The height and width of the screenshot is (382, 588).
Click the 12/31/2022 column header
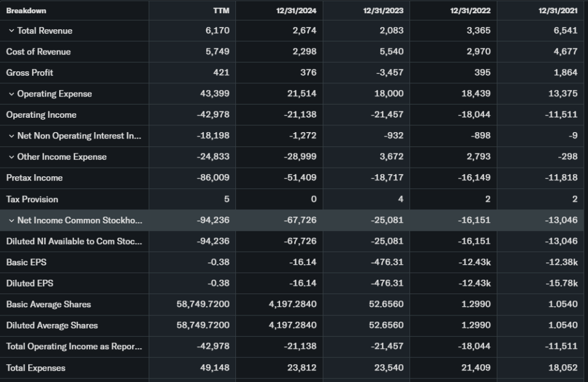coord(472,10)
